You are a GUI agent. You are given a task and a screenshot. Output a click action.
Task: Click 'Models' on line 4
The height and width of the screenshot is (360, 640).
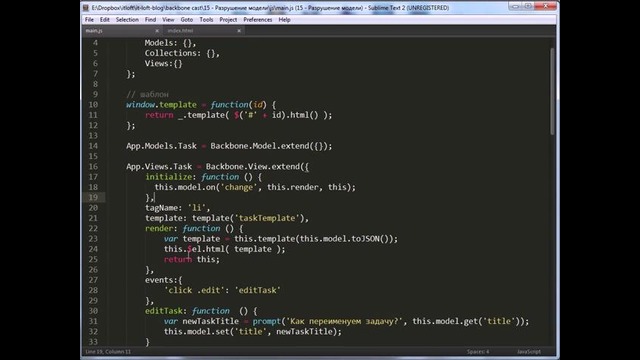coord(159,43)
